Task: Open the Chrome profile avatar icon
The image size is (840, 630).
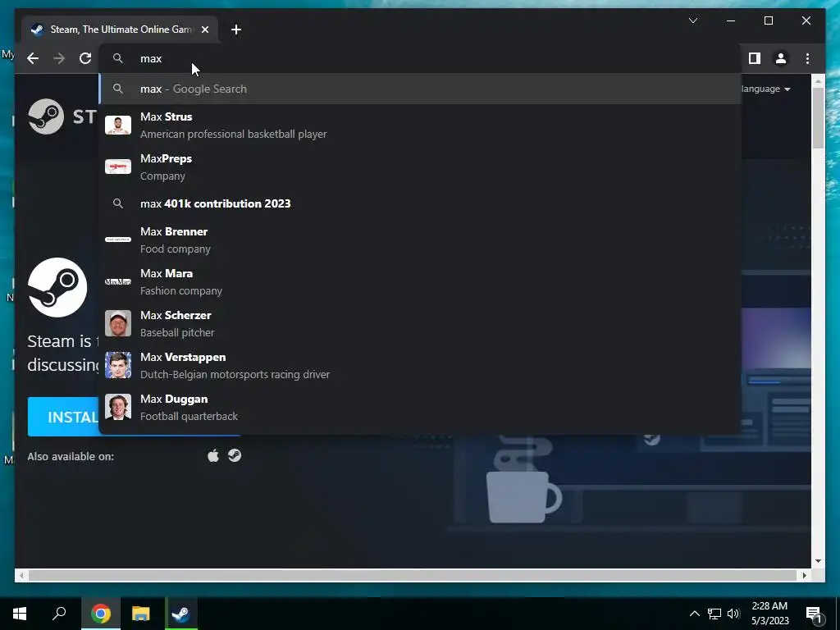Action: coord(781,58)
